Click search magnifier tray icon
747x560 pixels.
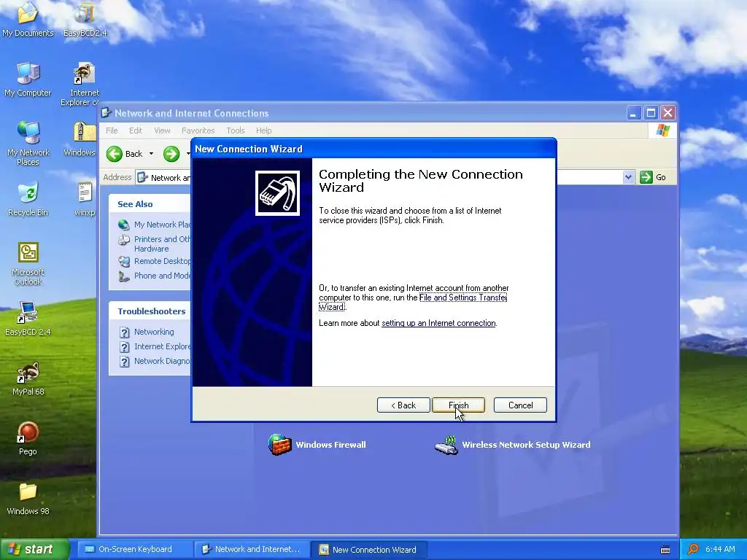point(693,549)
